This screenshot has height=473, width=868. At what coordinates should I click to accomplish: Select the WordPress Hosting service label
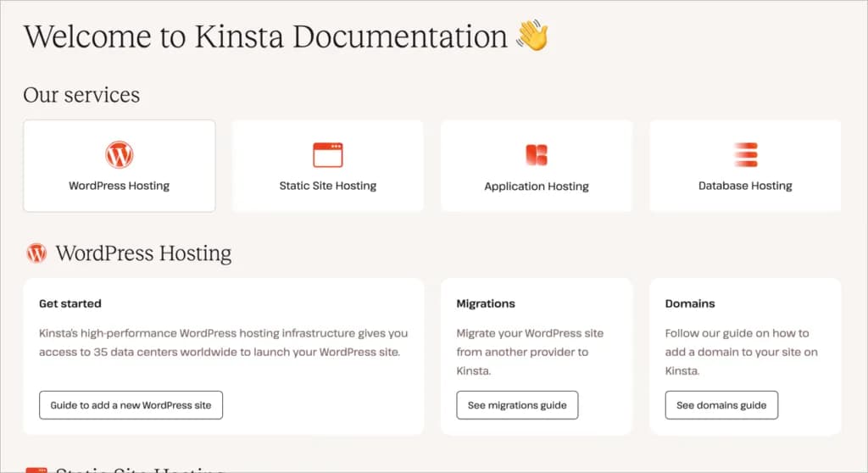point(120,186)
